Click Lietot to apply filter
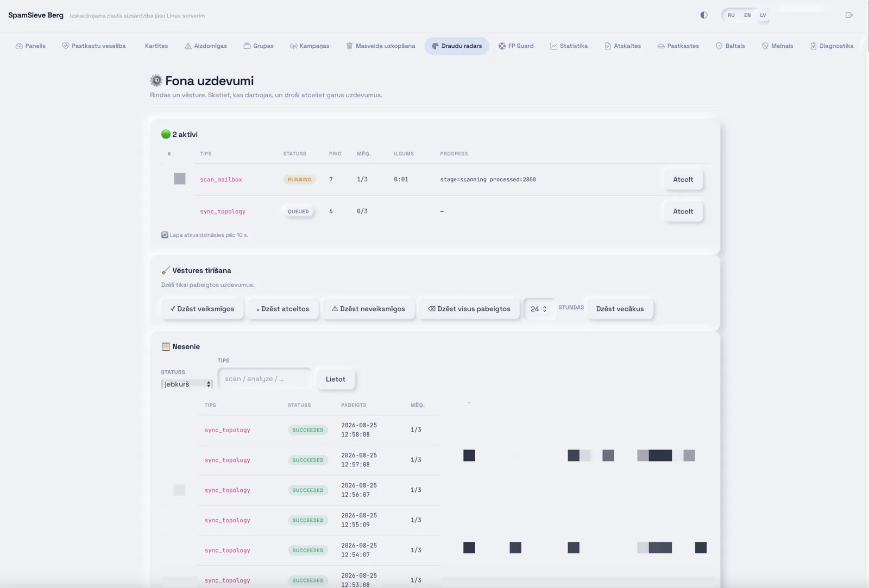 [x=335, y=379]
